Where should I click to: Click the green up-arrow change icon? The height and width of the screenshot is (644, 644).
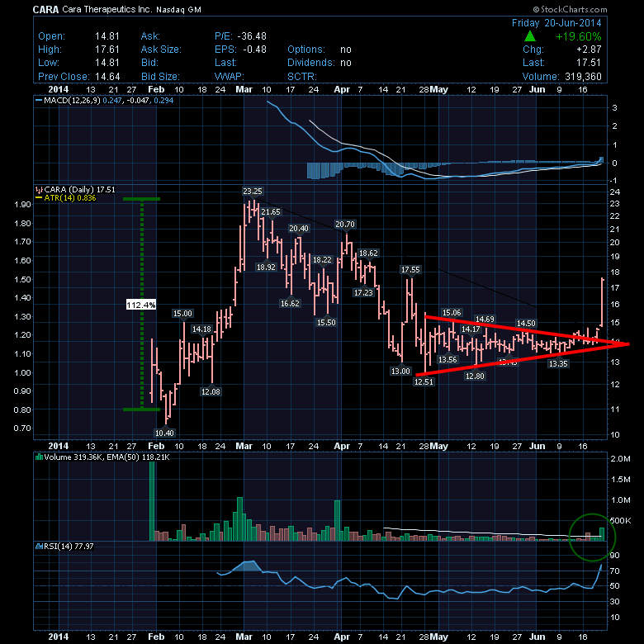(530, 36)
